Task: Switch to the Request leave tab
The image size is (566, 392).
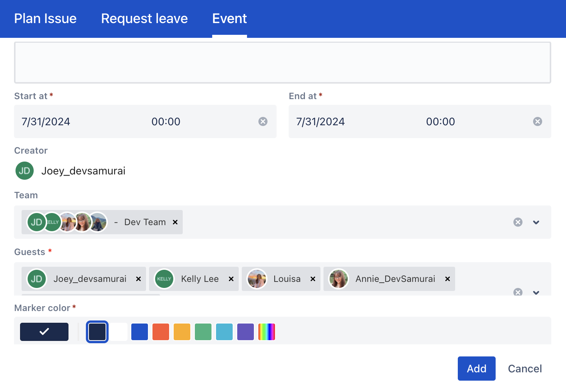Action: tap(144, 19)
